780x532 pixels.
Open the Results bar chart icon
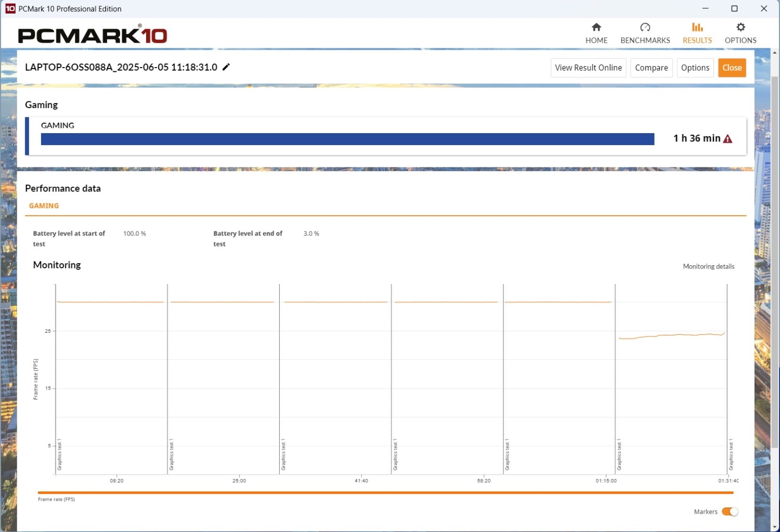click(697, 27)
